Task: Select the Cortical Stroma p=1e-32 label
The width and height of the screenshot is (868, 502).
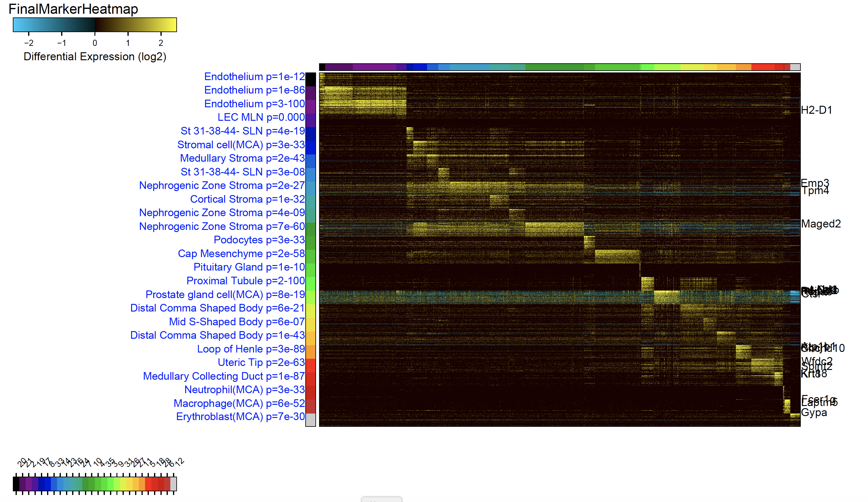Action: pos(247,199)
